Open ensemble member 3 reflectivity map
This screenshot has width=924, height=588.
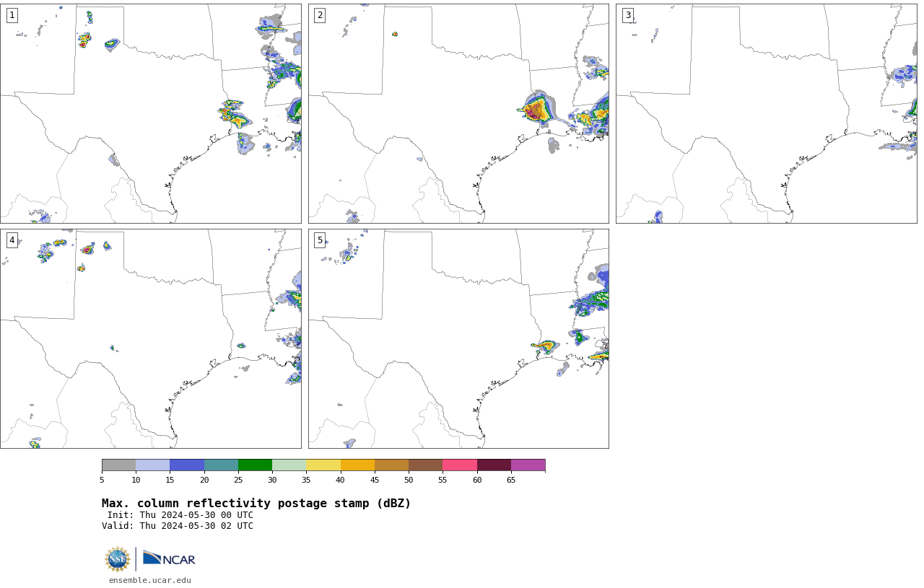[767, 113]
